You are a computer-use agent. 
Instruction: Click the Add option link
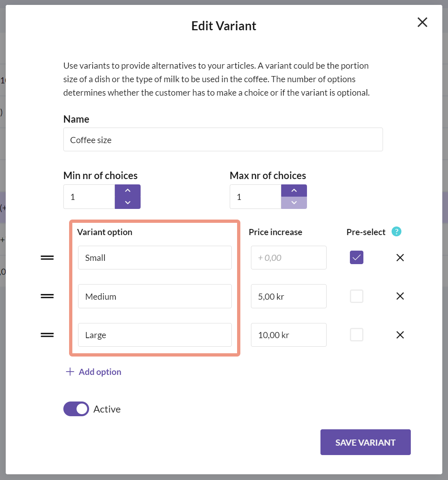94,372
